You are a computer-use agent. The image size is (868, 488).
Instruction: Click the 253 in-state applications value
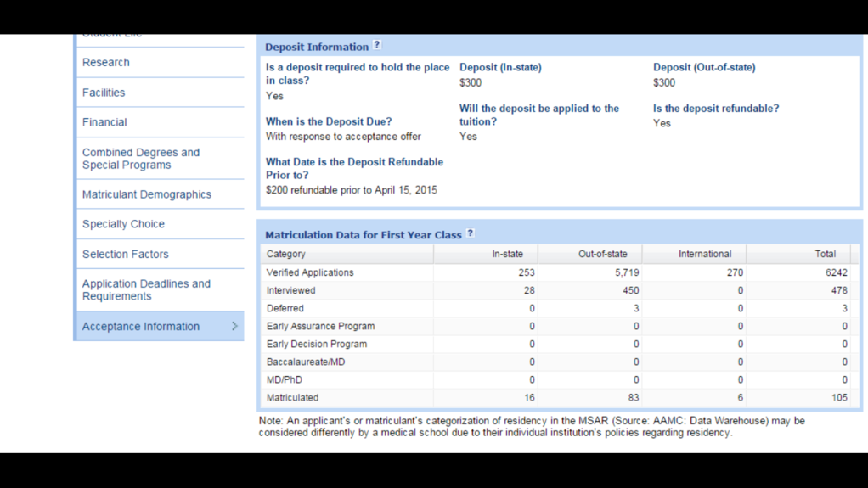527,272
